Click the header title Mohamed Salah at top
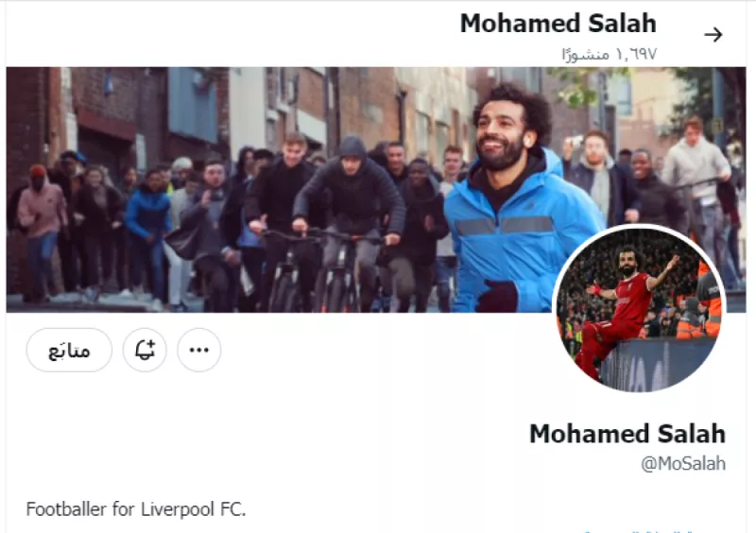 coord(558,24)
